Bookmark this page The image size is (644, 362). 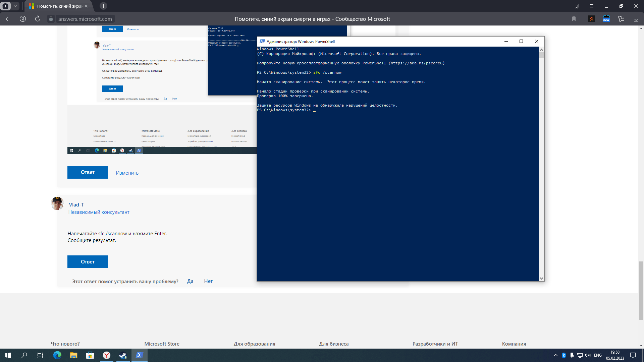coord(574,19)
